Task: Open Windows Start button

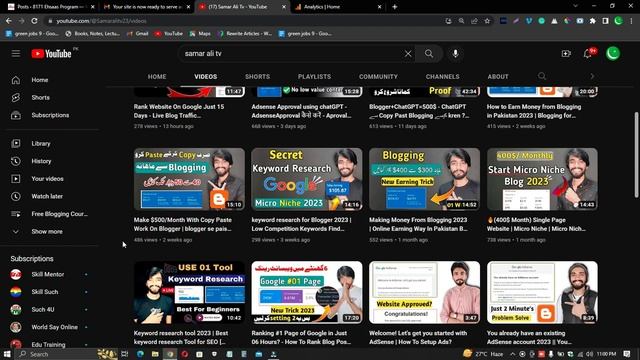Action: [x=7, y=354]
